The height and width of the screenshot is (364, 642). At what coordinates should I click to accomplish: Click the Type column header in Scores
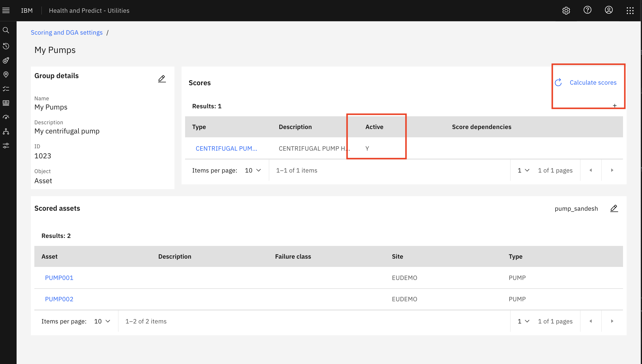pos(199,127)
